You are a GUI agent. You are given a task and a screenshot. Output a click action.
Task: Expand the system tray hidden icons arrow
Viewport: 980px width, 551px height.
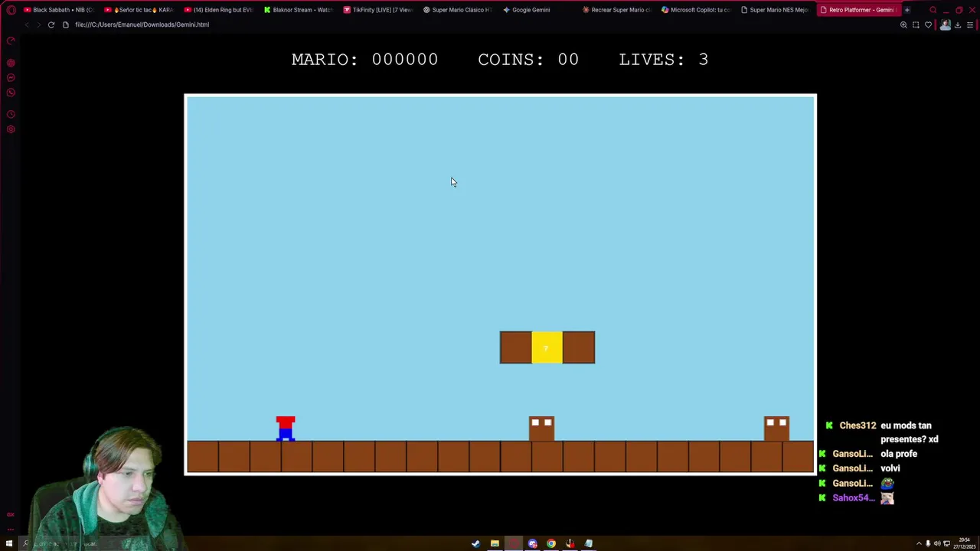[x=919, y=544]
